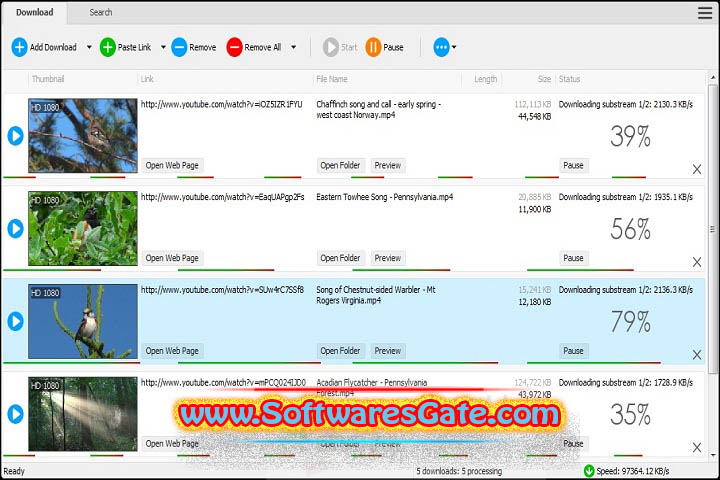Image resolution: width=720 pixels, height=480 pixels.
Task: Remove the Chestnut-sided Warbler download with X
Action: point(697,355)
